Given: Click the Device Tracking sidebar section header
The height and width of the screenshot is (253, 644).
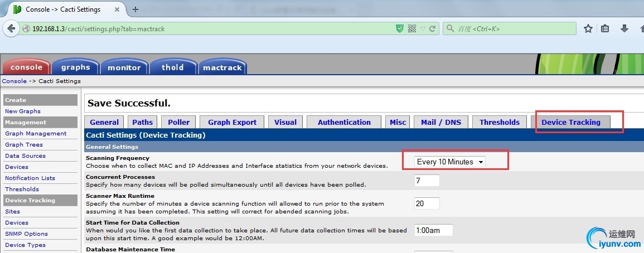Looking at the screenshot, I should (40, 201).
